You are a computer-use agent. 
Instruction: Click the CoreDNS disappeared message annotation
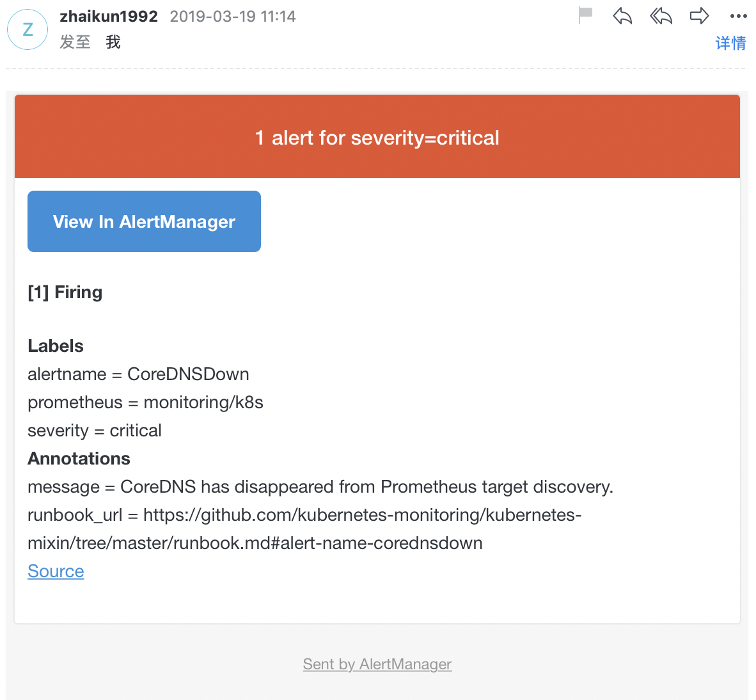pyautogui.click(x=320, y=486)
